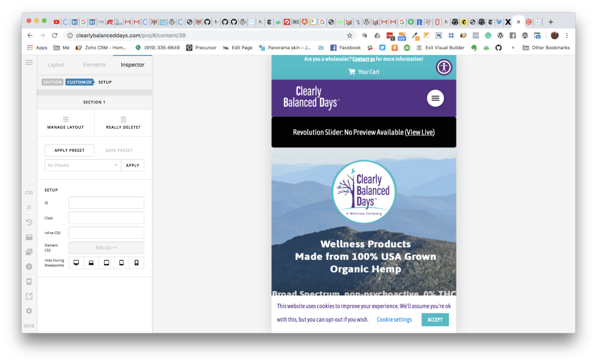Open the Other Bookmarks folder

click(546, 48)
